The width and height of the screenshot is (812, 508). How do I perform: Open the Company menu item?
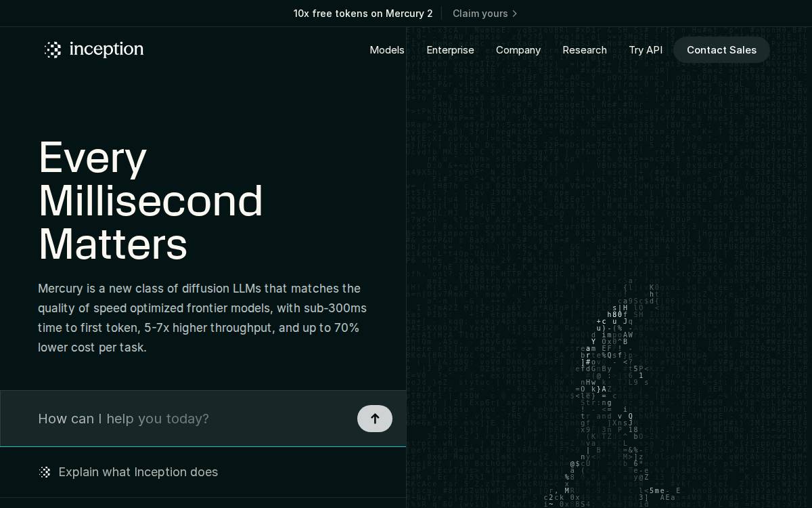click(x=518, y=50)
